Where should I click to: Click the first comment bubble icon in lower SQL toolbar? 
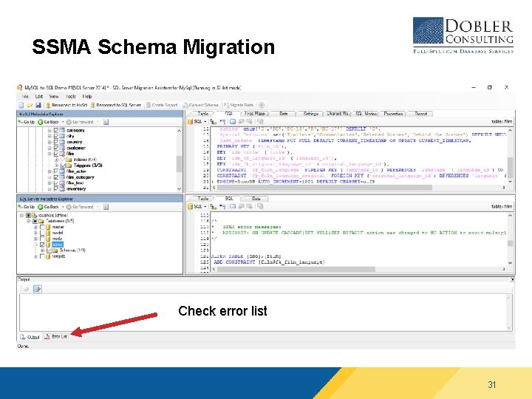tap(241, 206)
